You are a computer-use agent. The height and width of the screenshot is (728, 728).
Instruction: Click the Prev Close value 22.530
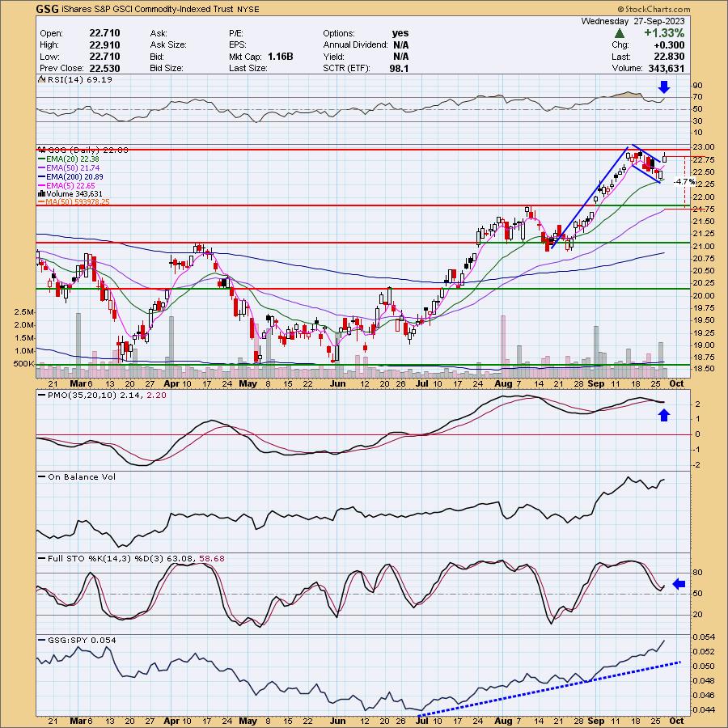pos(104,68)
